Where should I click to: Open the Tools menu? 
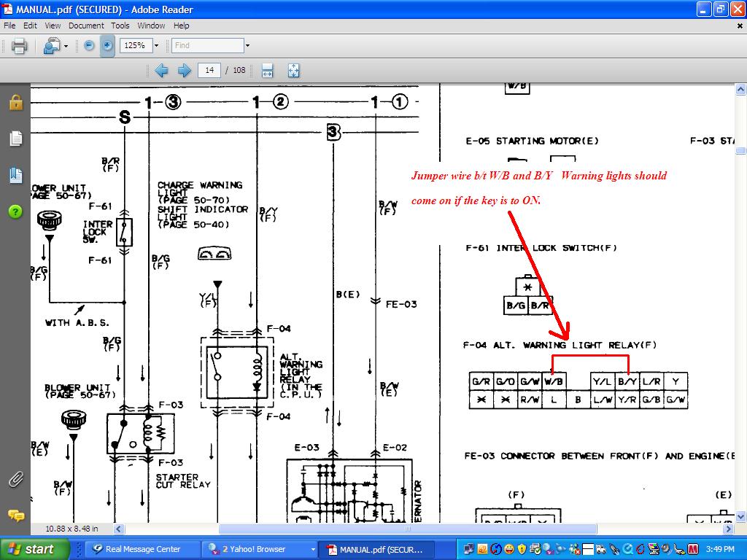tap(120, 26)
